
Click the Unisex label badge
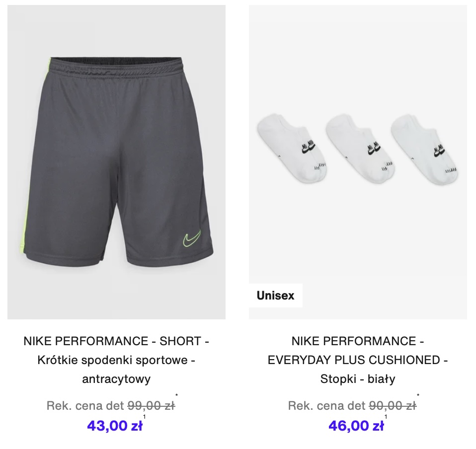pyautogui.click(x=276, y=296)
